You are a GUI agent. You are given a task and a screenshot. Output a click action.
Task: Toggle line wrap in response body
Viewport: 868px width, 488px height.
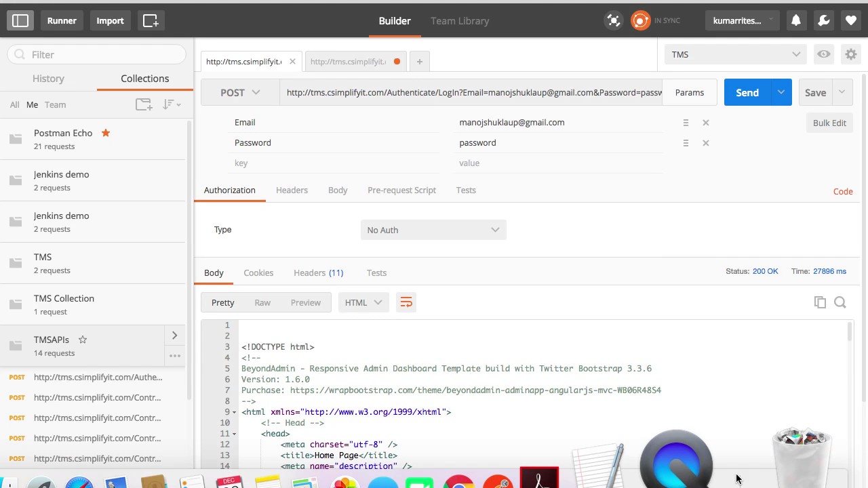[x=406, y=302]
